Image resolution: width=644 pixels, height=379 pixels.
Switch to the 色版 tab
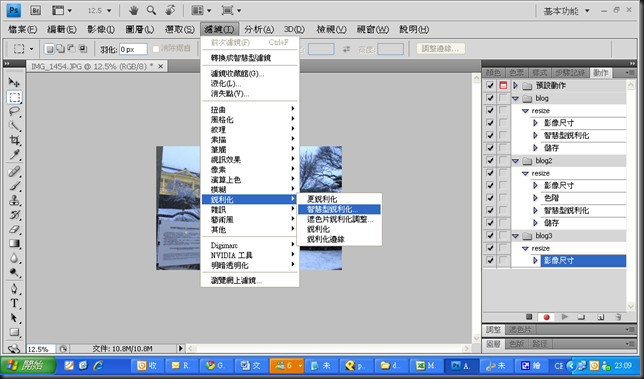click(x=516, y=344)
